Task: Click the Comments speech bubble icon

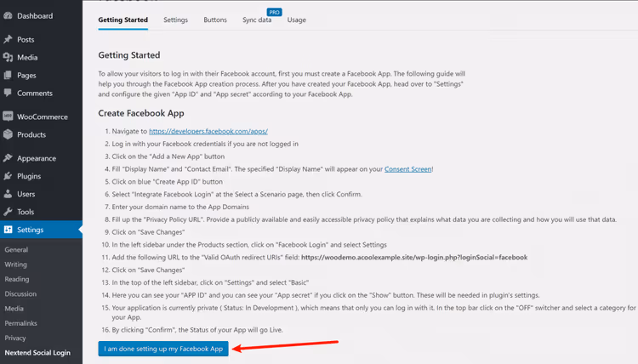Action: [x=8, y=94]
